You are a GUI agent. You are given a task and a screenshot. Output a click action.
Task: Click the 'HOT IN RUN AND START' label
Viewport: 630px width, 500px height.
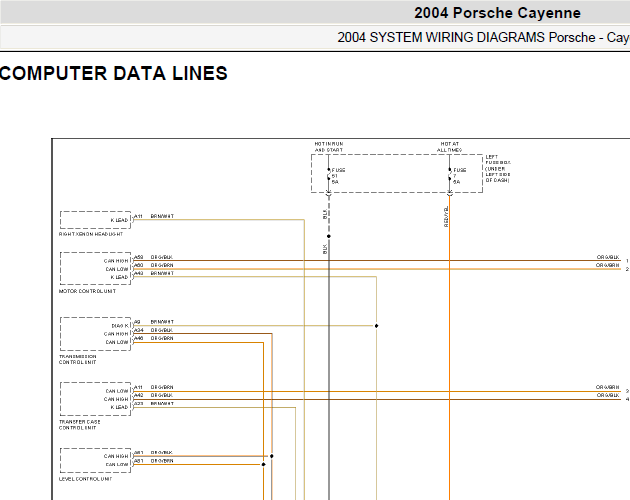[329, 147]
